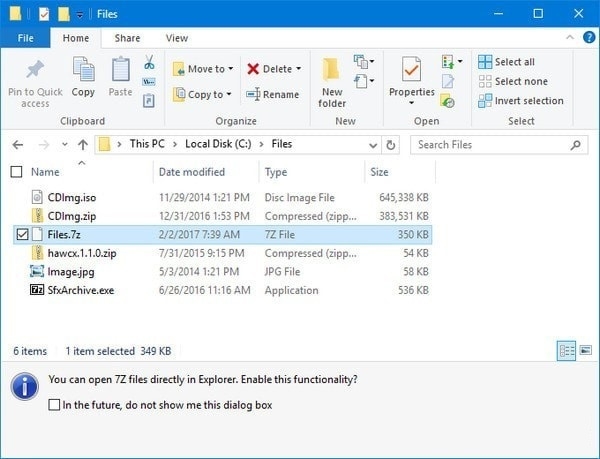Open the Delete dropdown arrow
The height and width of the screenshot is (459, 600).
tap(298, 69)
